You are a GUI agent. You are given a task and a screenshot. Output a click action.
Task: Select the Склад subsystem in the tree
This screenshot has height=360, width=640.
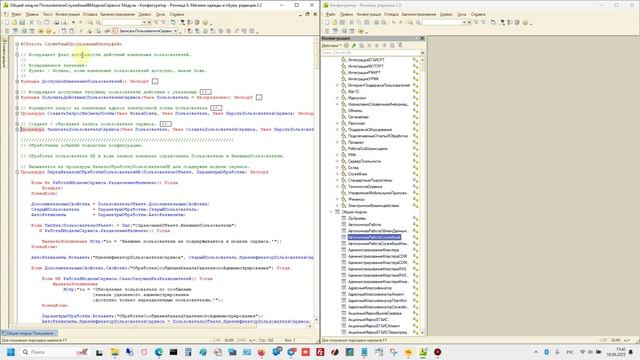(x=353, y=168)
